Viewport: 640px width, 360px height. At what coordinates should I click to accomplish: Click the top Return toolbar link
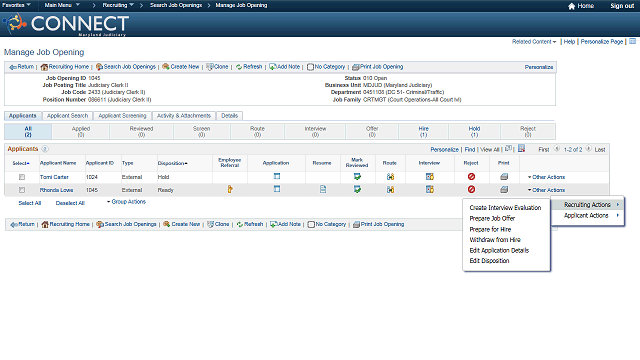tap(21, 67)
